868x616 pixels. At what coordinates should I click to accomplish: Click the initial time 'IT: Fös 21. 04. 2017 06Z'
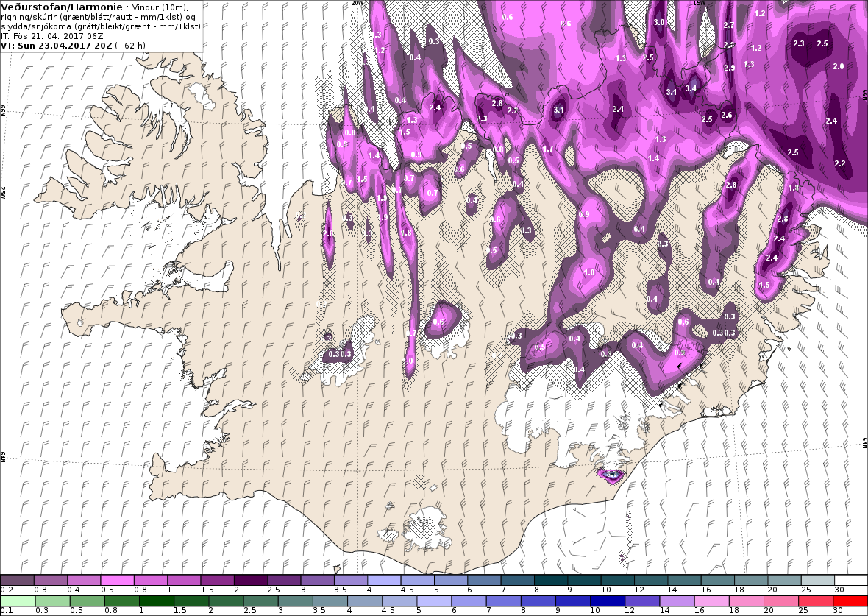point(52,36)
